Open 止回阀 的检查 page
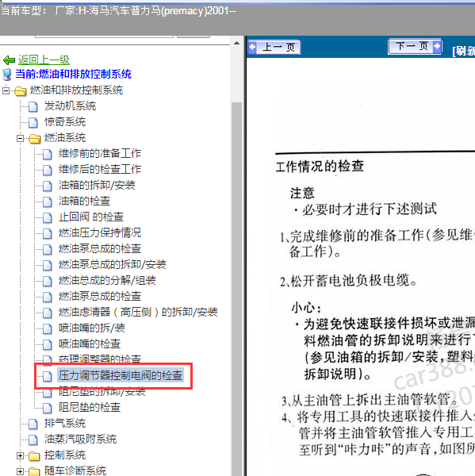This screenshot has width=475, height=476. [x=91, y=217]
